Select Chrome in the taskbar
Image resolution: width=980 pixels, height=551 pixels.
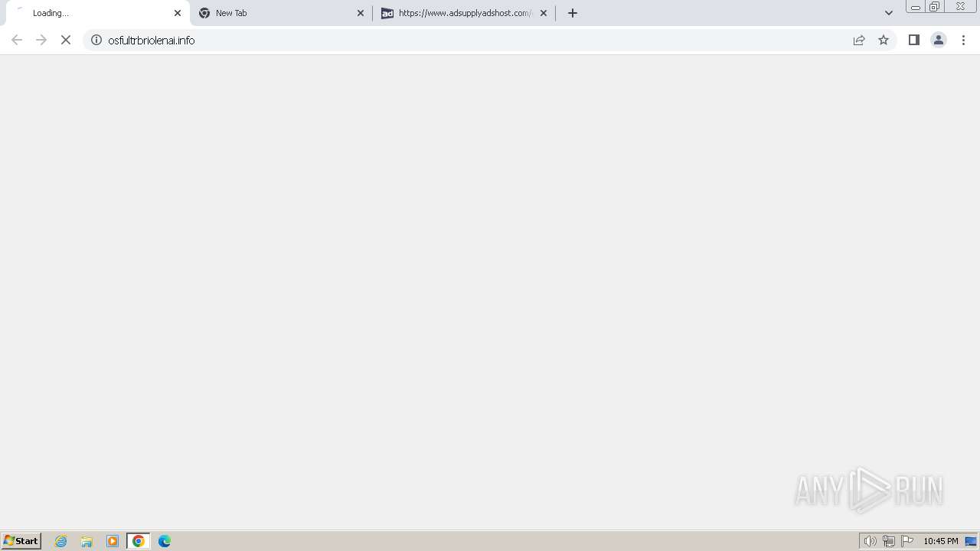[x=139, y=541]
